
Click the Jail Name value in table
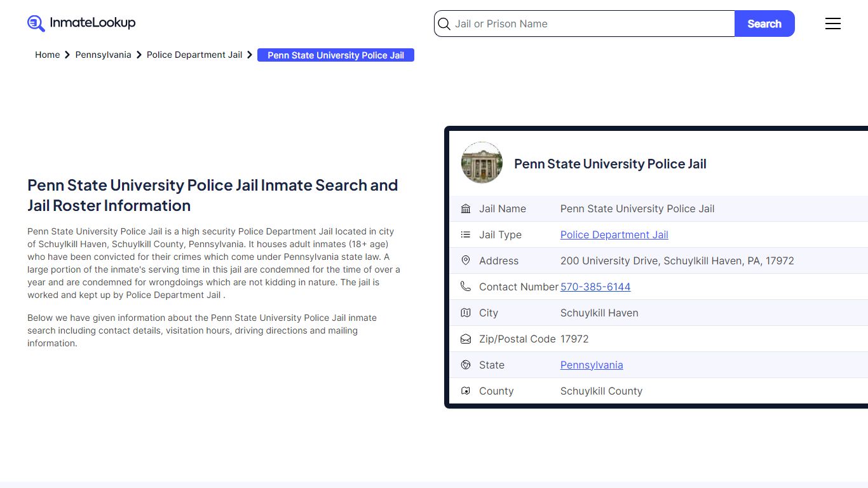point(637,208)
